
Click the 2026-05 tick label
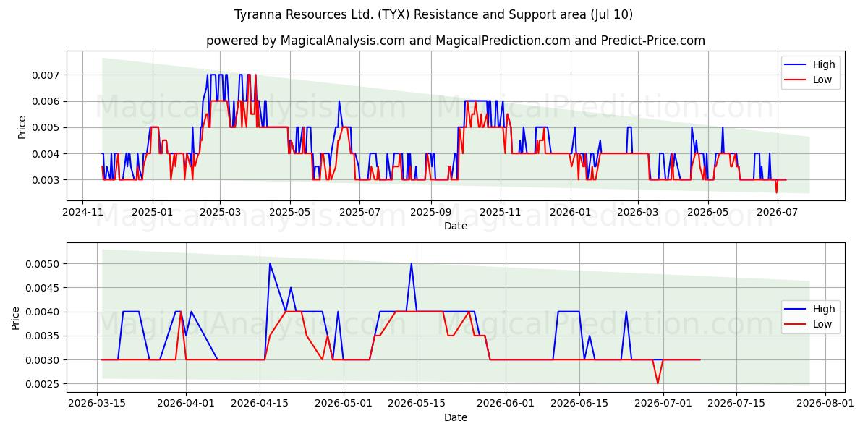[x=708, y=212]
